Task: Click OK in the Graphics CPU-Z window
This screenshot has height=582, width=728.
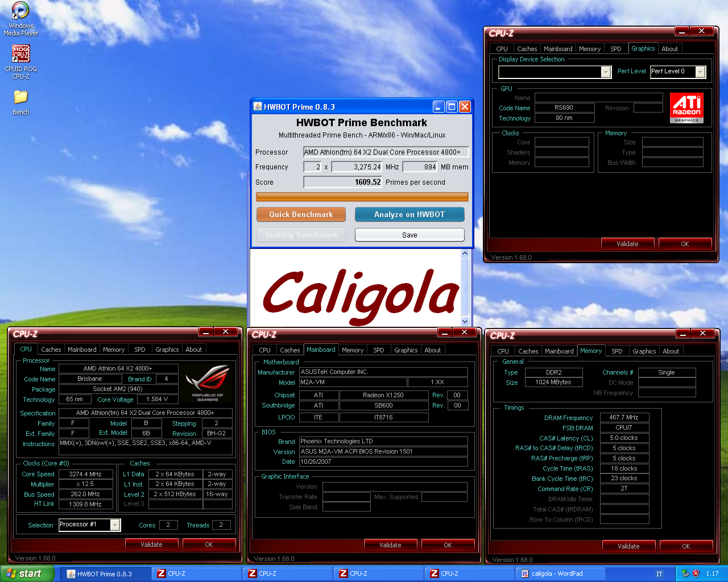Action: point(685,244)
